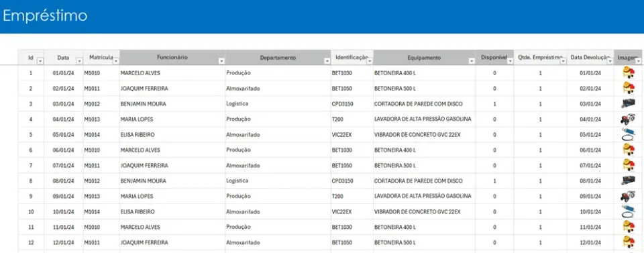This screenshot has width=644, height=253.
Task: Click the betoneira image in row 7
Action: [x=628, y=165]
